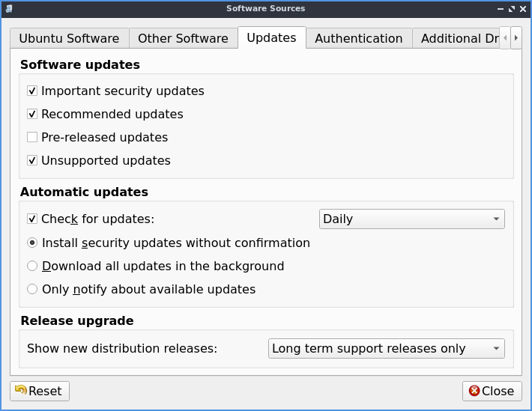Go to the Authentication tab

coord(358,39)
